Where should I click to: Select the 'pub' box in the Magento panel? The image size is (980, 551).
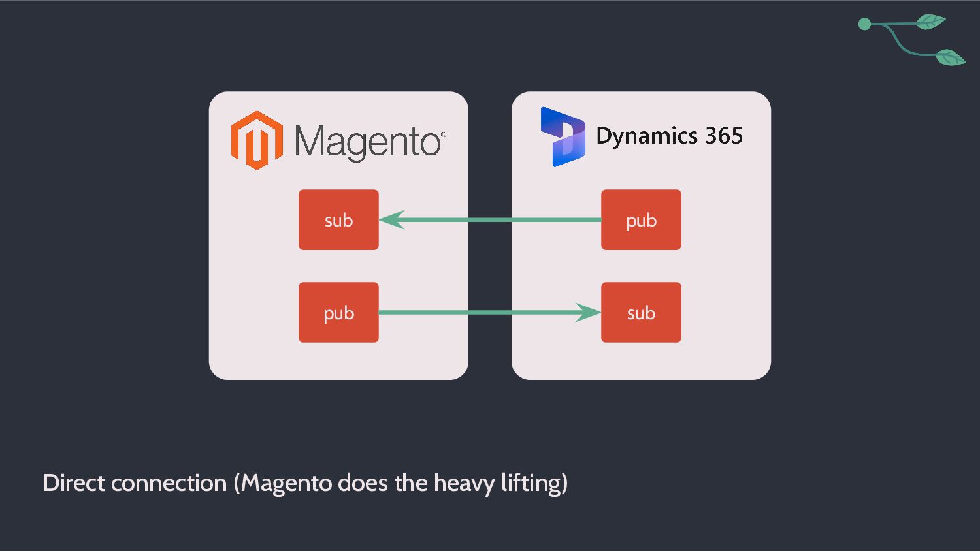[338, 313]
